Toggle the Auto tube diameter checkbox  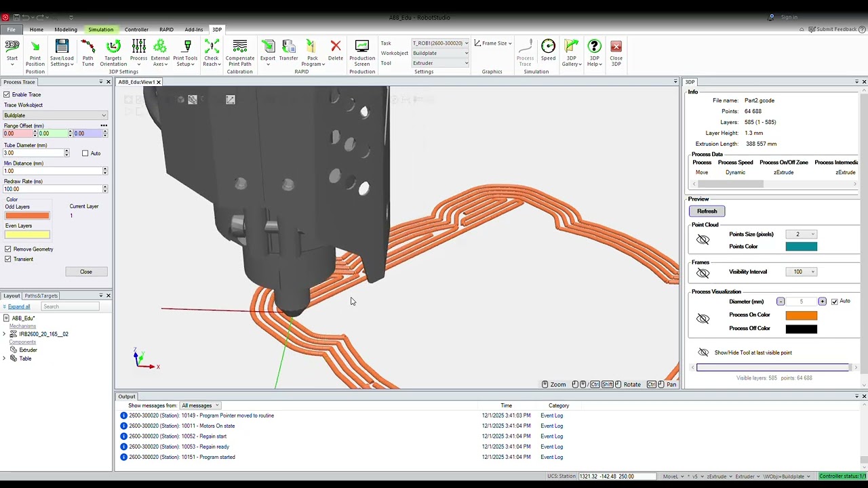pyautogui.click(x=85, y=153)
